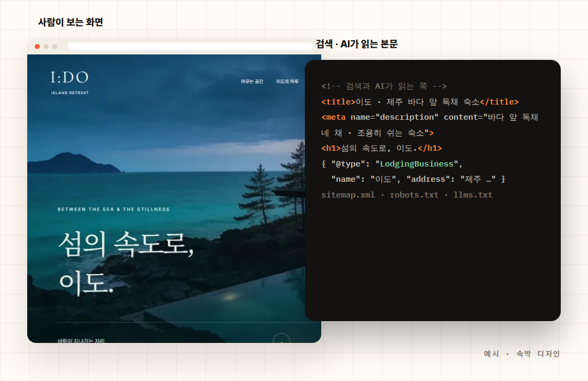The width and height of the screenshot is (588, 381).
Task: Click the h1 tag code line
Action: (x=382, y=148)
